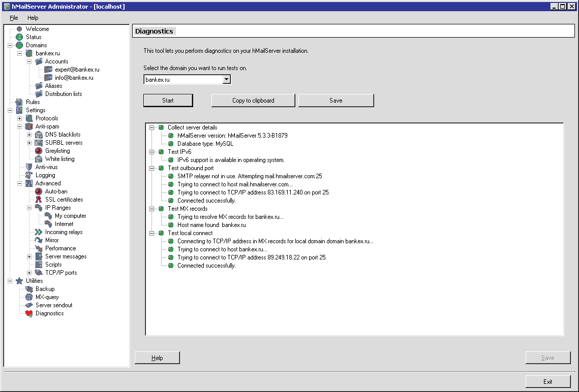Expand the Protocols tree node
This screenshot has height=392, width=579.
coord(19,118)
